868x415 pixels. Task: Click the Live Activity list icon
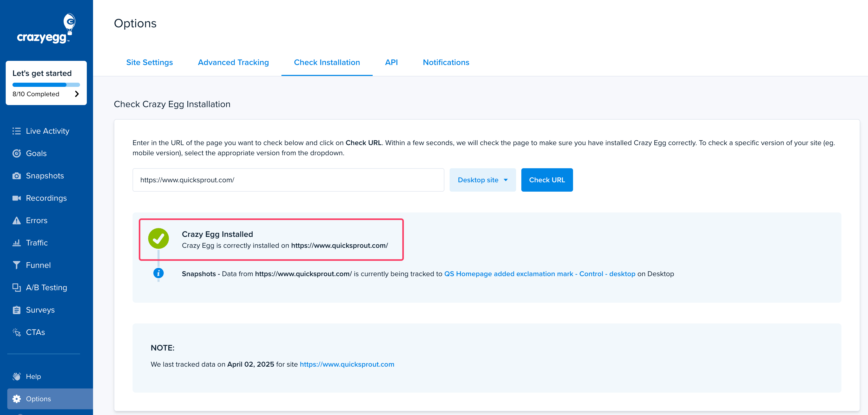[17, 131]
